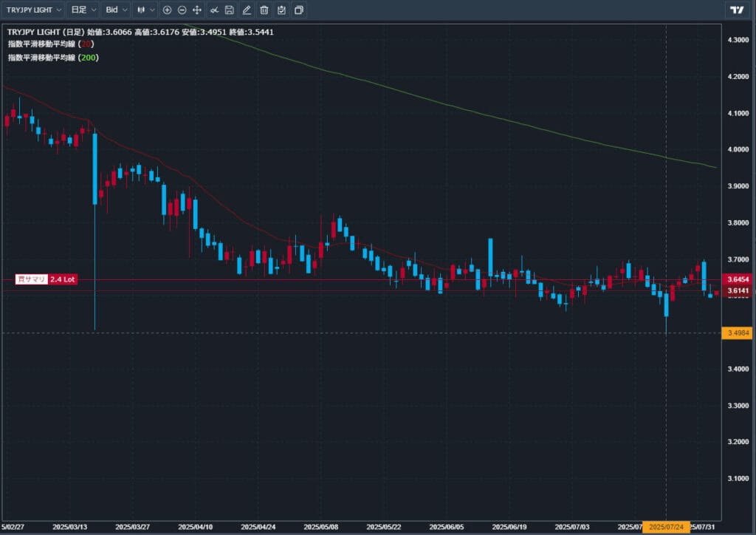The width and height of the screenshot is (756, 535).
Task: Click the zoom out minus icon
Action: tap(182, 10)
